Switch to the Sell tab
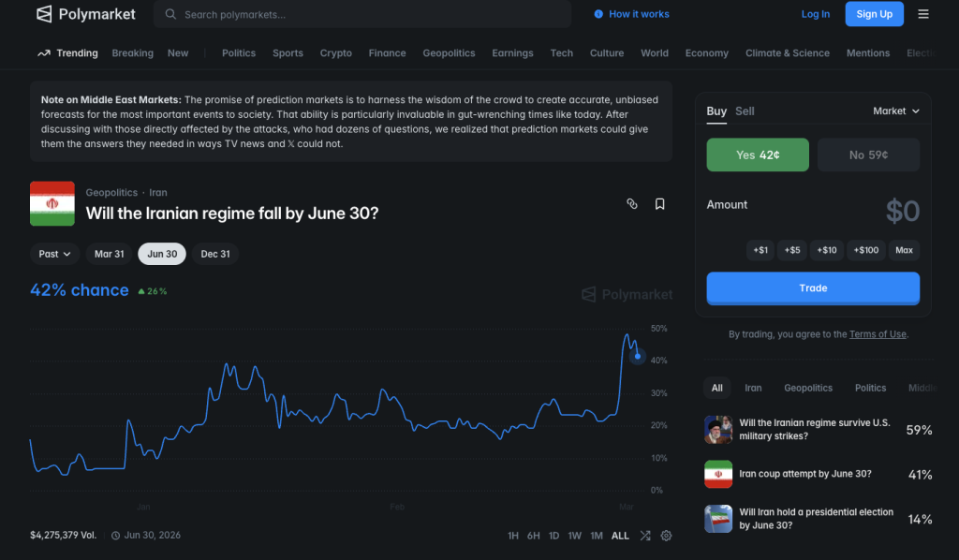Viewport: 959px width, 560px height. point(745,111)
